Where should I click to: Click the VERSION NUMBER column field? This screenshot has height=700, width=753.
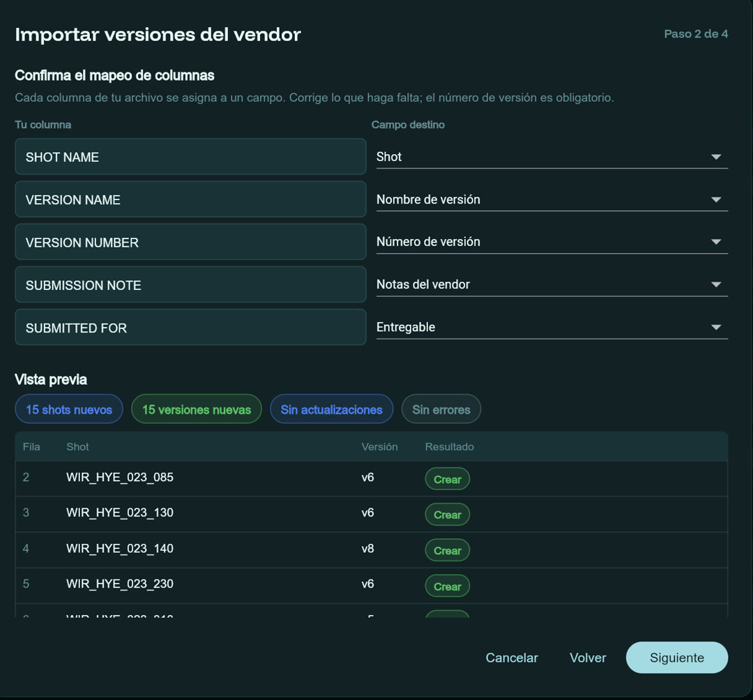tap(190, 242)
